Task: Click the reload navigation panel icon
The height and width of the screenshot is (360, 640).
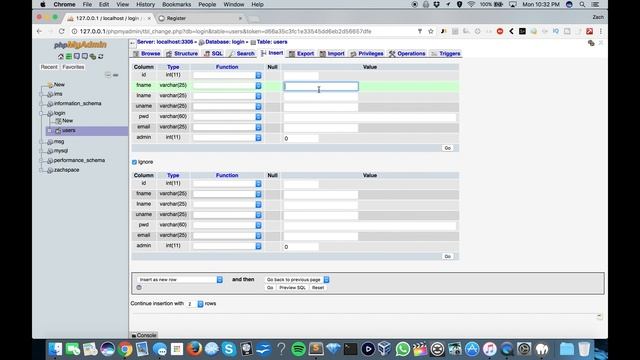Action: click(x=100, y=56)
